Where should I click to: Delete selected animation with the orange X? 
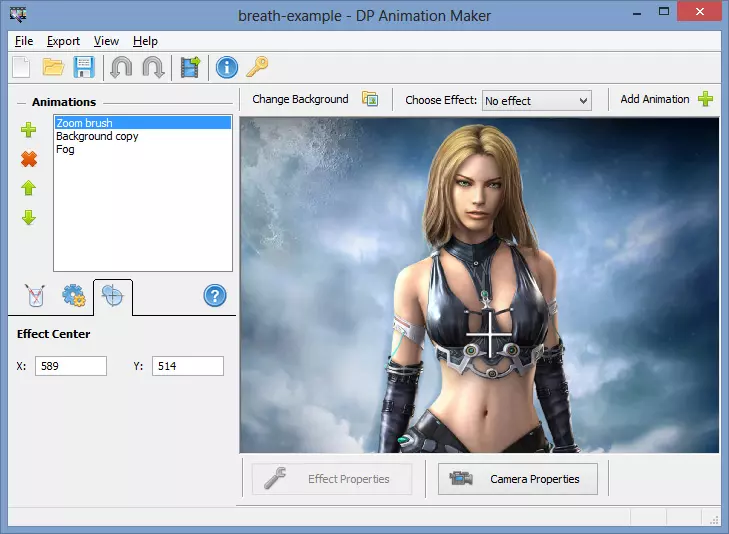(x=29, y=159)
